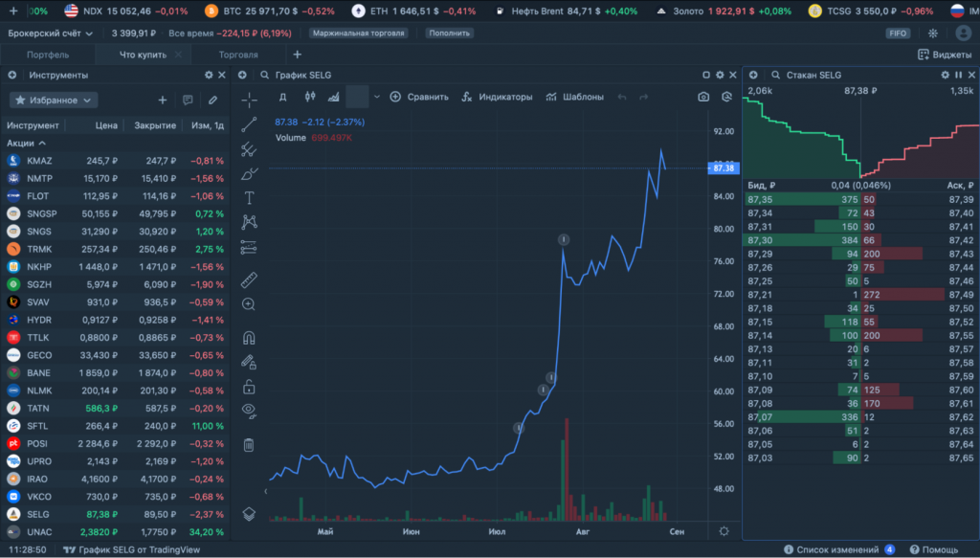Search instrument in График SELG widget
This screenshot has width=980, height=558.
(265, 75)
